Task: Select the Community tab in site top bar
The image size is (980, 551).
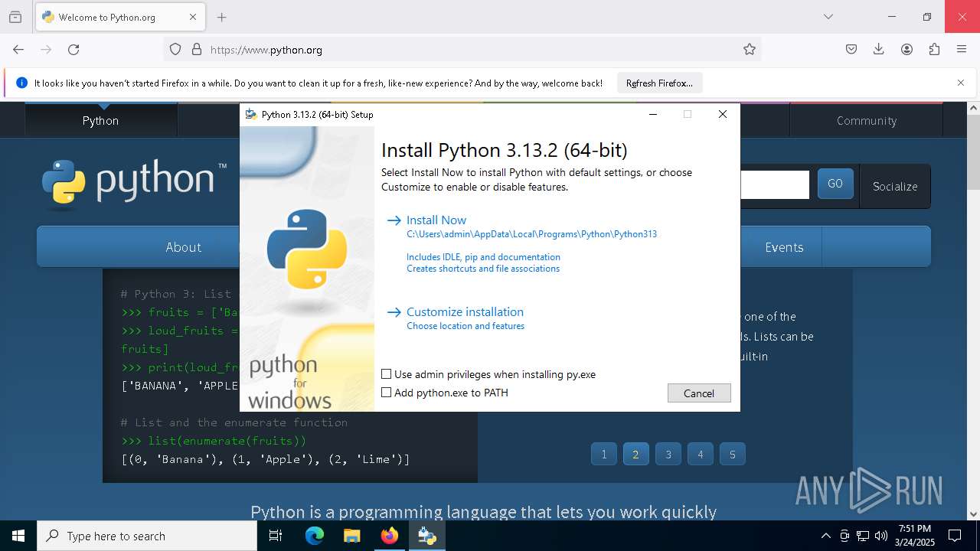Action: point(866,120)
